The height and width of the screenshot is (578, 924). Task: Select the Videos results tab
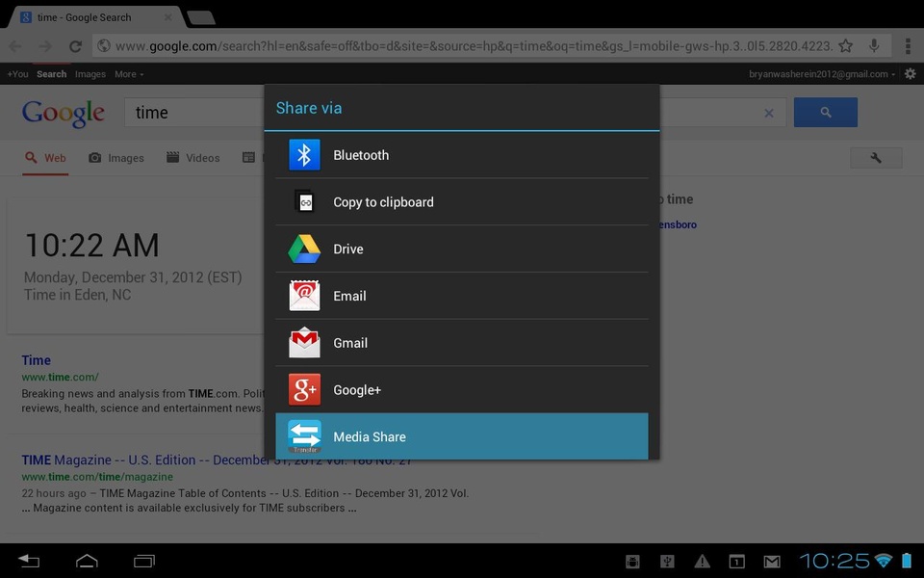point(193,158)
